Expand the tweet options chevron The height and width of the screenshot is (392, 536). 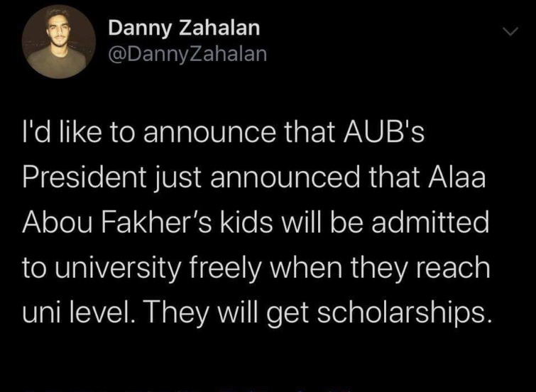(510, 31)
